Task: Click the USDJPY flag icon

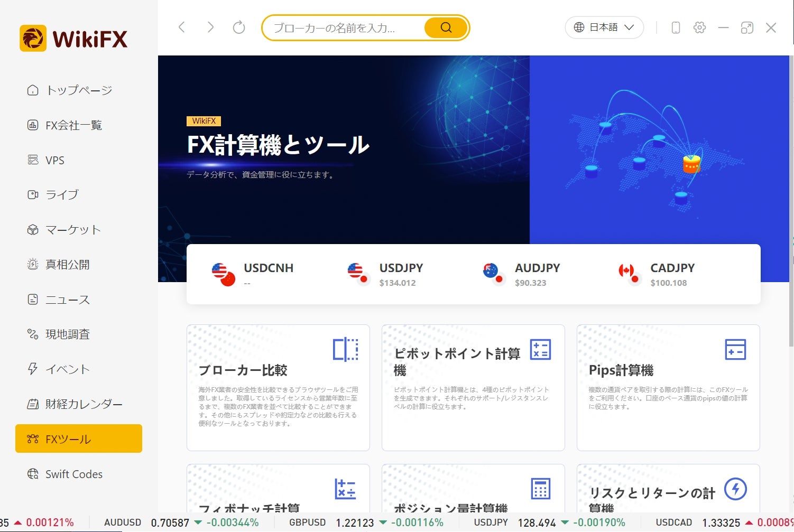Action: point(358,274)
